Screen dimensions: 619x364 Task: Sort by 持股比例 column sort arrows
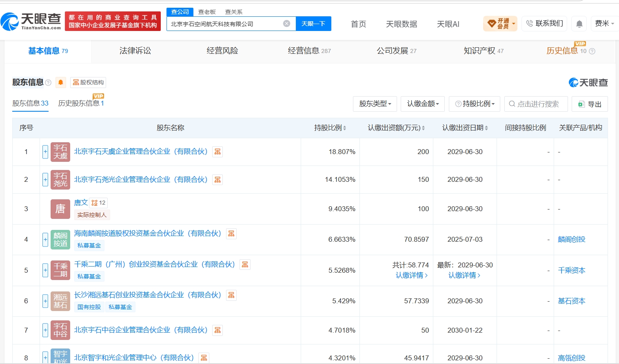344,128
